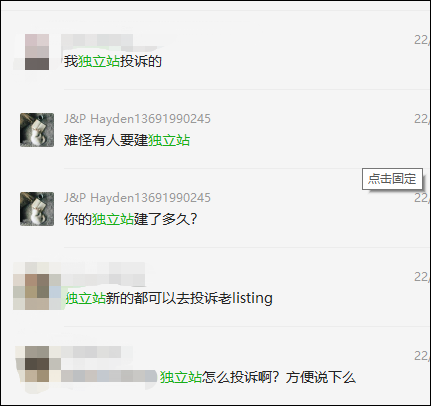
Task: Click the blurred avatar of the last message
Action: pos(37,364)
